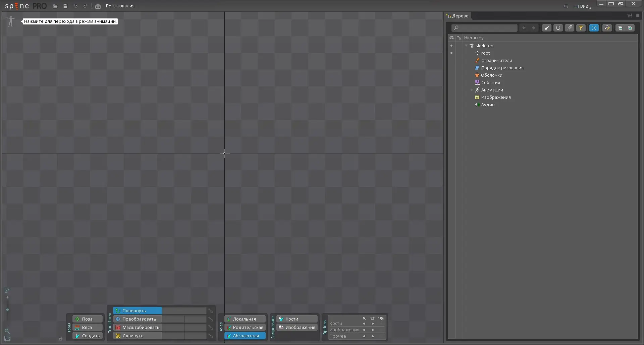
Task: Click the key column header beside the eye
Action: tap(459, 38)
